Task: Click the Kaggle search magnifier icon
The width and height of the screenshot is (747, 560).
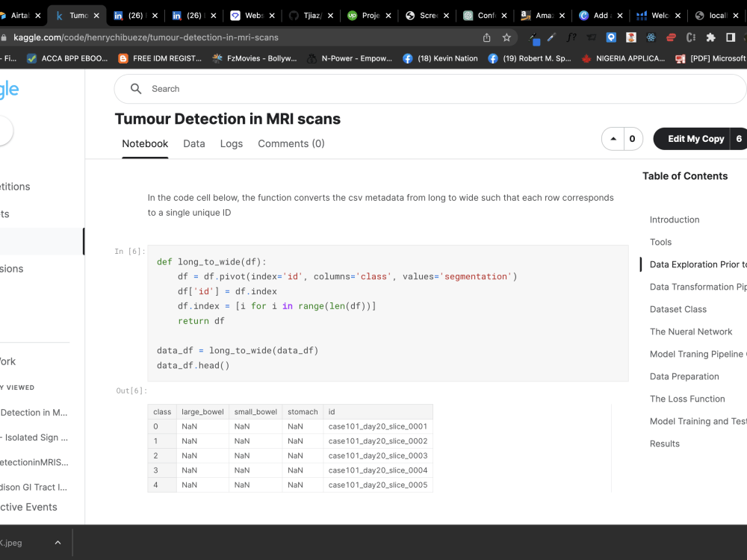Action: pos(136,89)
